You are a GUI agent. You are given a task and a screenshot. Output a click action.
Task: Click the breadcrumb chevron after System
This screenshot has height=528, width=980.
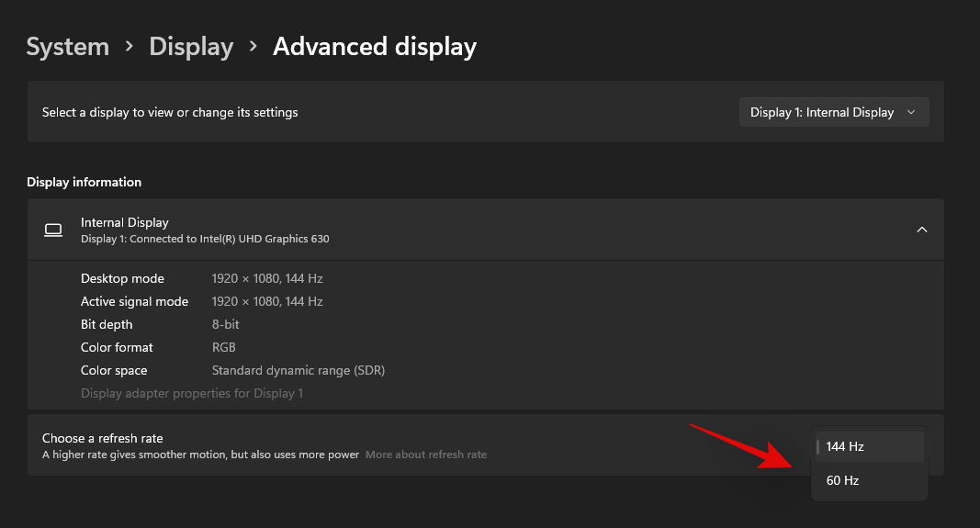click(x=130, y=47)
